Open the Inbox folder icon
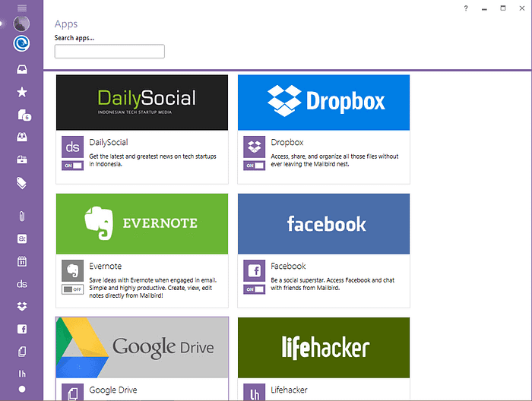This screenshot has width=532, height=401. [22, 69]
